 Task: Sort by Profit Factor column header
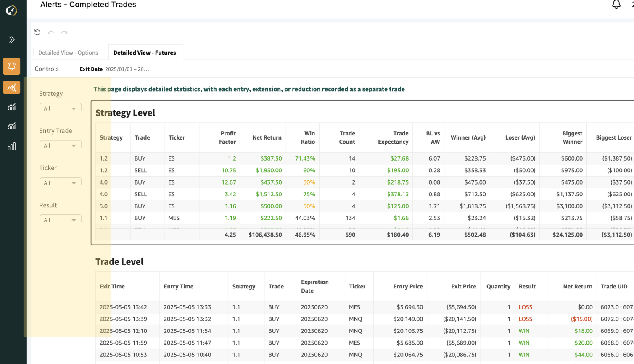point(227,137)
